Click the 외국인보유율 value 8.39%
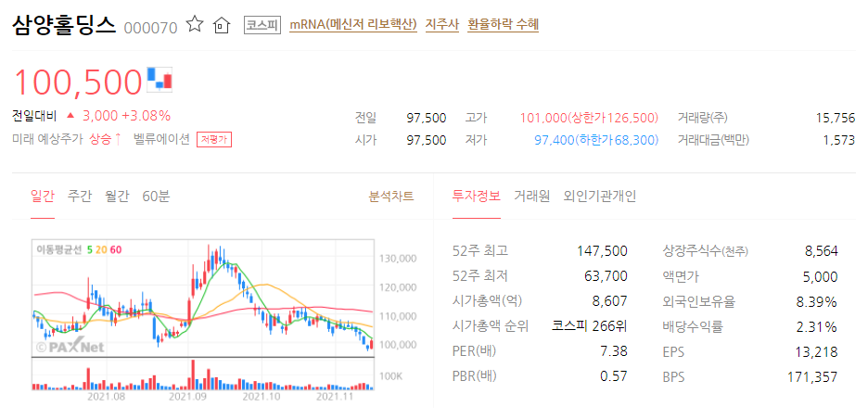The height and width of the screenshot is (419, 868). click(x=816, y=301)
